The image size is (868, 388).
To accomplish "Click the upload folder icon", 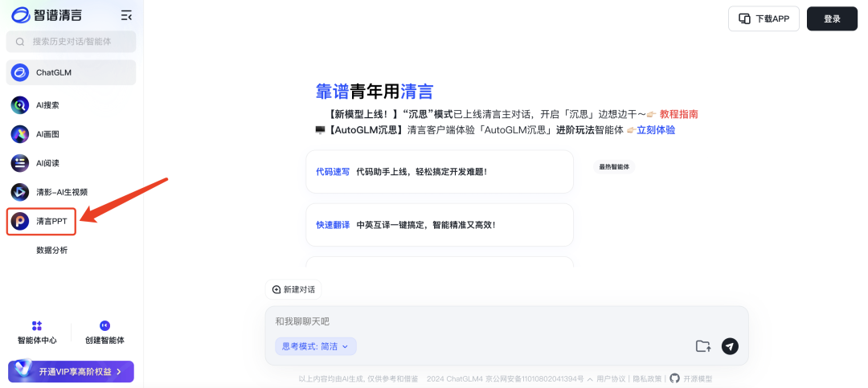I will [x=703, y=346].
